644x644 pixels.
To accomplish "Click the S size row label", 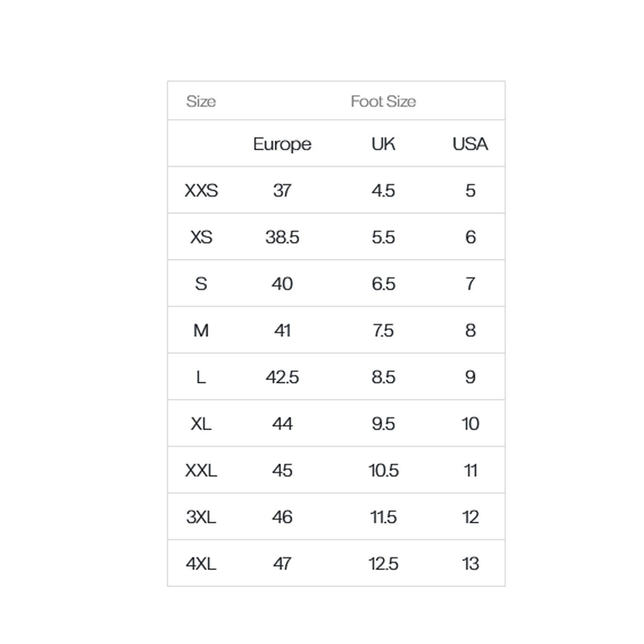I will tap(201, 284).
